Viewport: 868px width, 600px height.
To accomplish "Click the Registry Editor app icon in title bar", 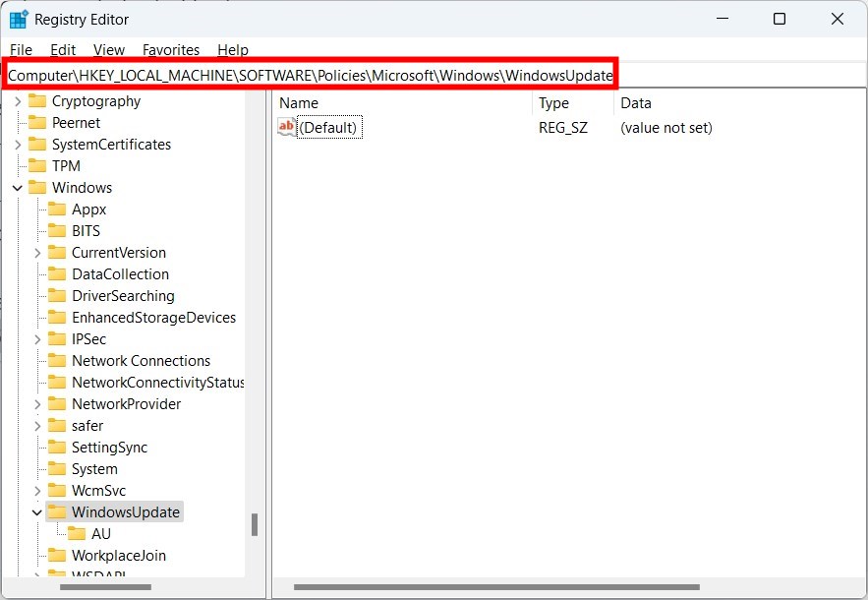I will (17, 19).
